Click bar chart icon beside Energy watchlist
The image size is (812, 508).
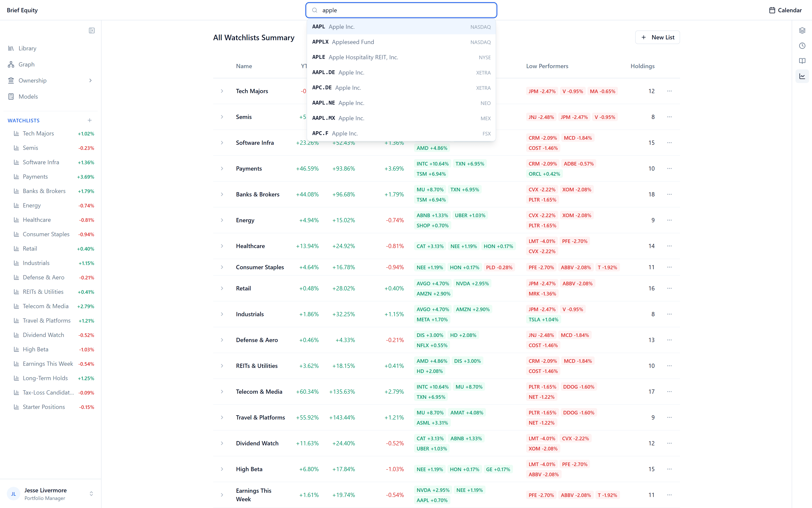(x=16, y=206)
